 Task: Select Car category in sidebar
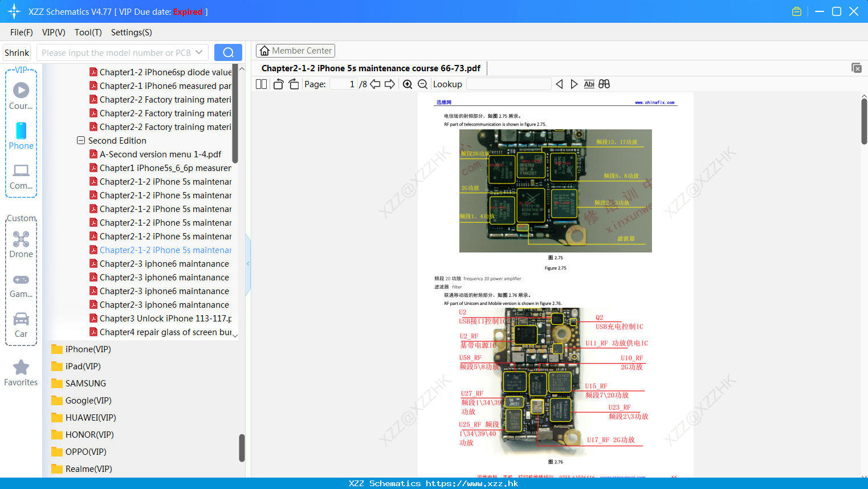pyautogui.click(x=21, y=325)
